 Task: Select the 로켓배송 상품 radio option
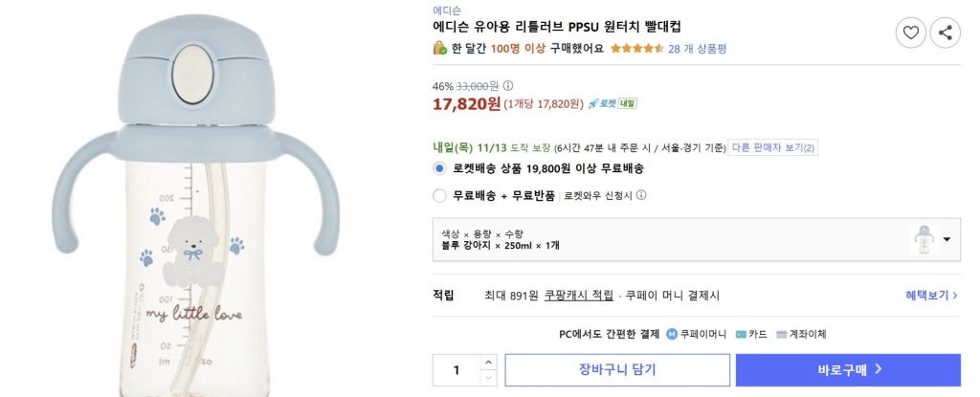(x=439, y=168)
